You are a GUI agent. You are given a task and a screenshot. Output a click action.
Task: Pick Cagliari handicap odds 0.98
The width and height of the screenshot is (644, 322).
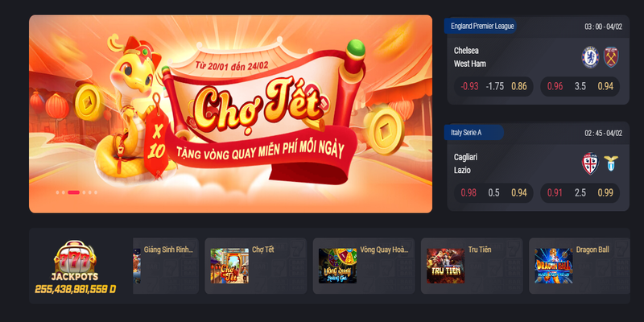(x=469, y=193)
